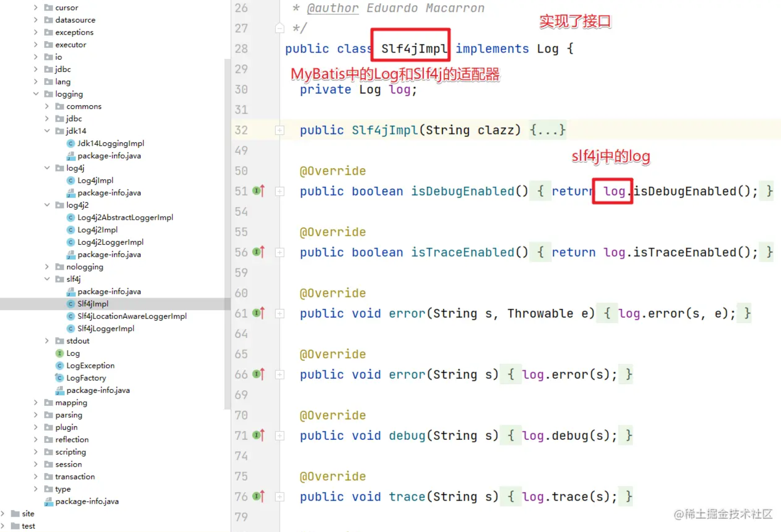Click the @author tag link
Screen dimensions: 781x532
click(x=333, y=8)
